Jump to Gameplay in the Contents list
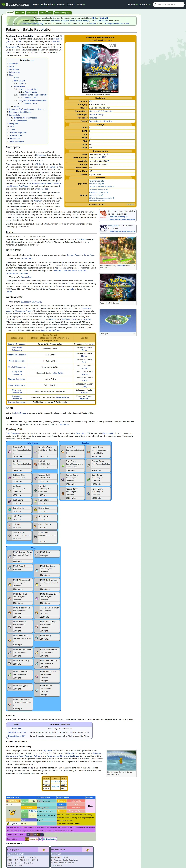 (13, 63)
